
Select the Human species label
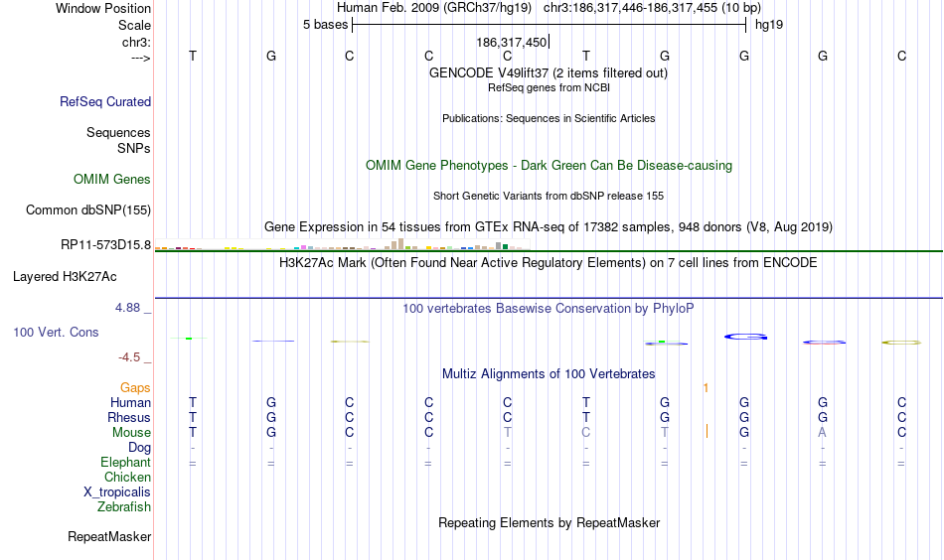tap(130, 402)
